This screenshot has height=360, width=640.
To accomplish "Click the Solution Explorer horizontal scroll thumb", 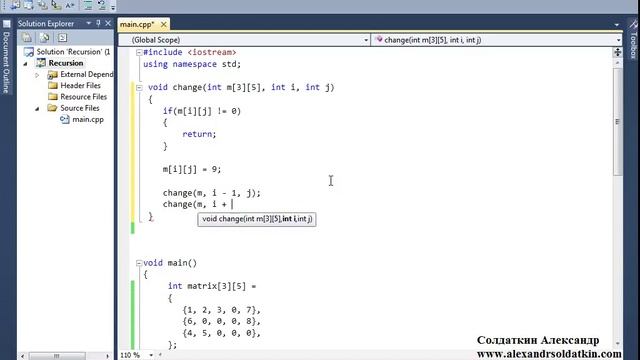I will click(x=57, y=356).
